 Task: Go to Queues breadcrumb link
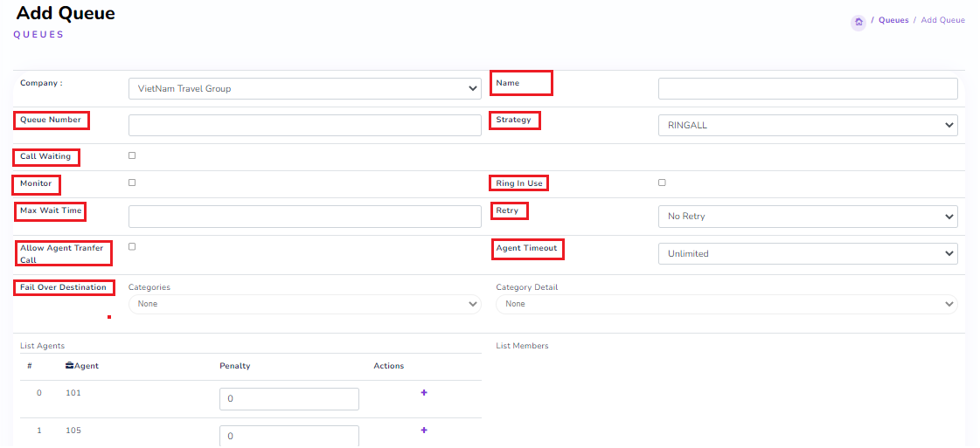(893, 20)
